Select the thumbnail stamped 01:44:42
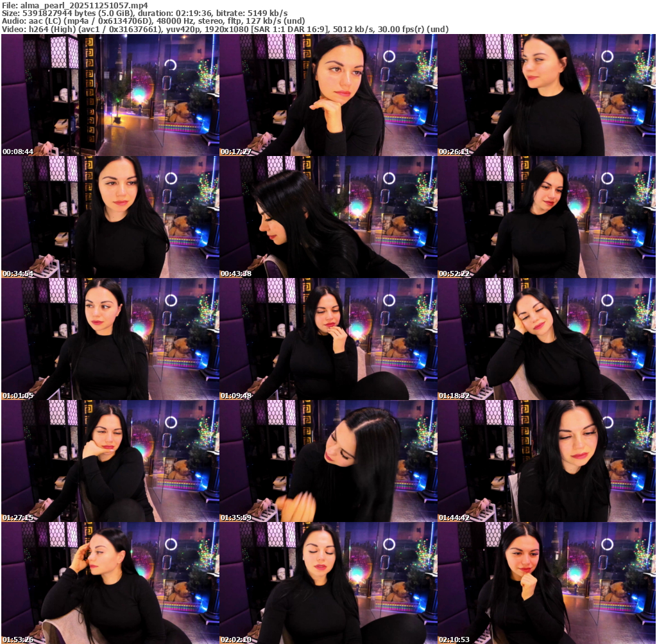The width and height of the screenshot is (657, 644). coord(547,461)
